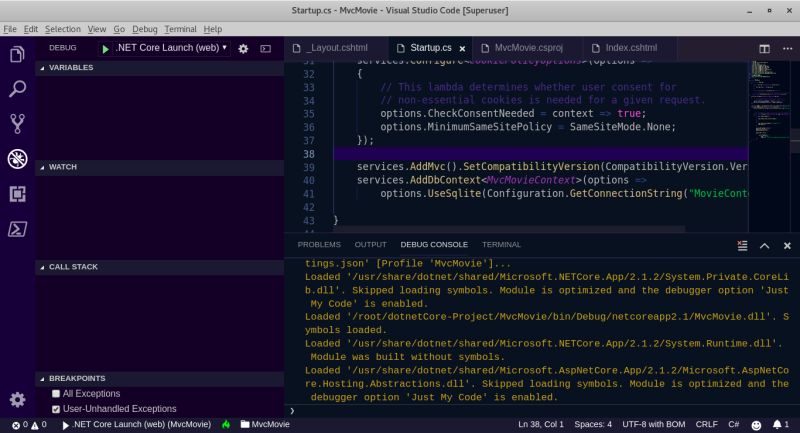Place cursor on highlighted line 38

tap(541, 154)
